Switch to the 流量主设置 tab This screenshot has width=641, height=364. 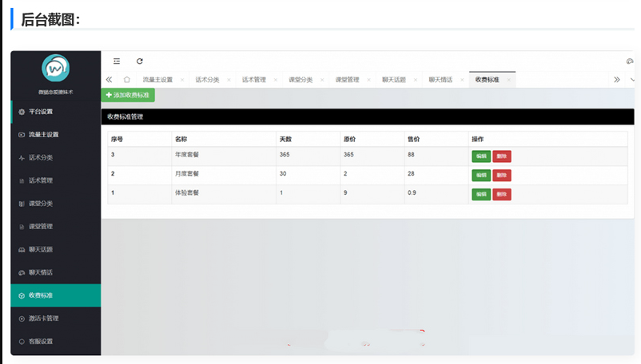tap(157, 80)
